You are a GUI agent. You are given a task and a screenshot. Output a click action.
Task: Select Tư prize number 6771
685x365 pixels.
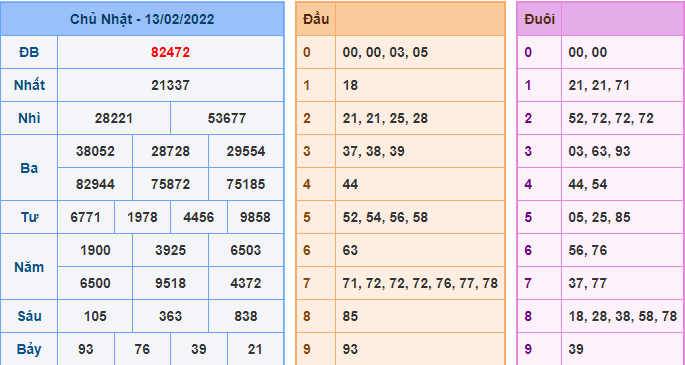pyautogui.click(x=86, y=217)
